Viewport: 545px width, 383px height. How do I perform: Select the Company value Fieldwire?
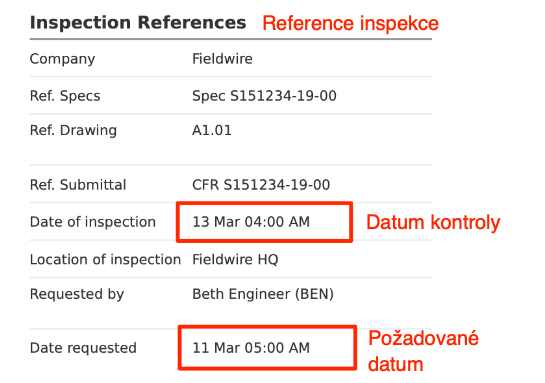pos(222,59)
